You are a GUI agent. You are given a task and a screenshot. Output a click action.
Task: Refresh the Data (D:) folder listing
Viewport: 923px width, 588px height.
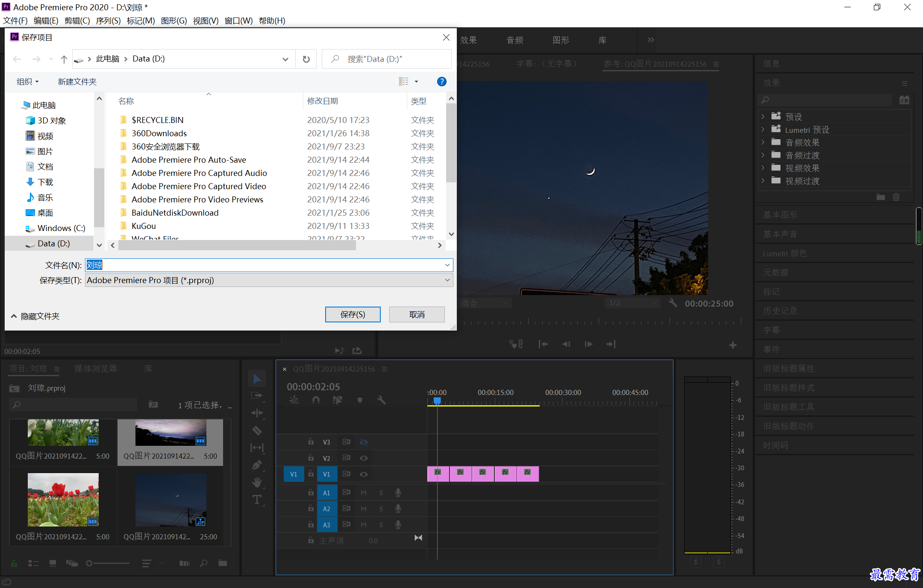(x=306, y=59)
